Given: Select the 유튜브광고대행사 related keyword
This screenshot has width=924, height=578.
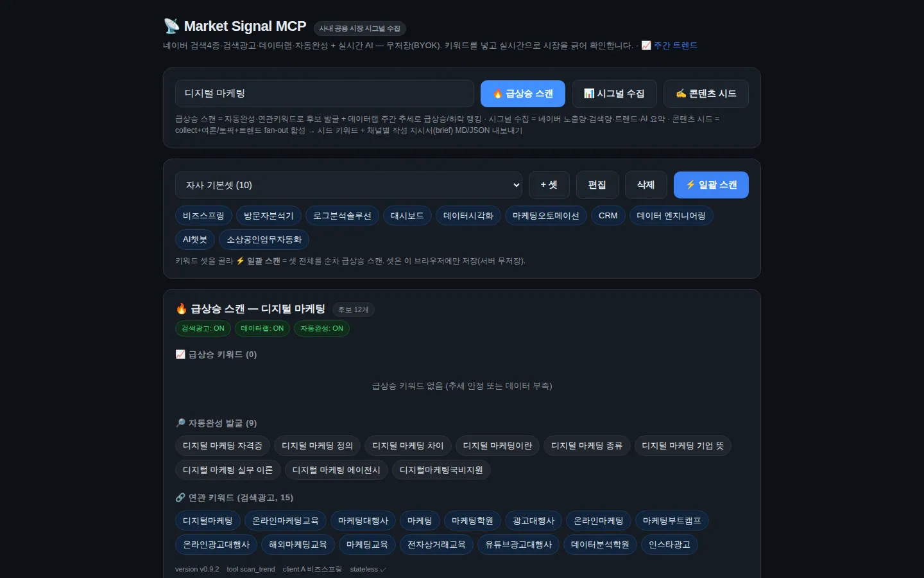Looking at the screenshot, I should coord(518,545).
